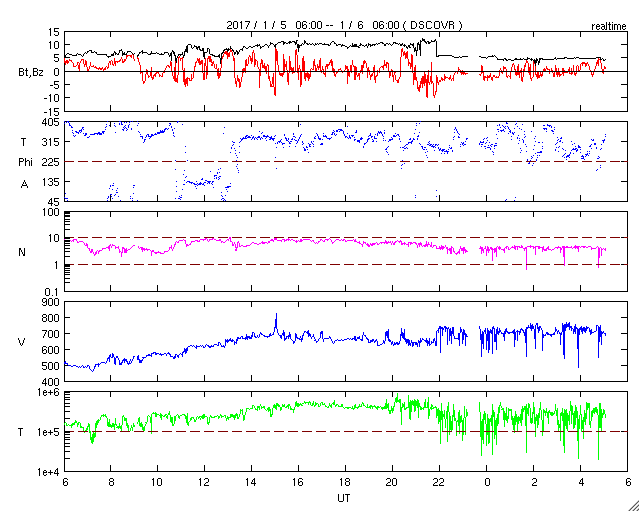Click the '15' tick on Bt,Bz axis

(x=54, y=31)
